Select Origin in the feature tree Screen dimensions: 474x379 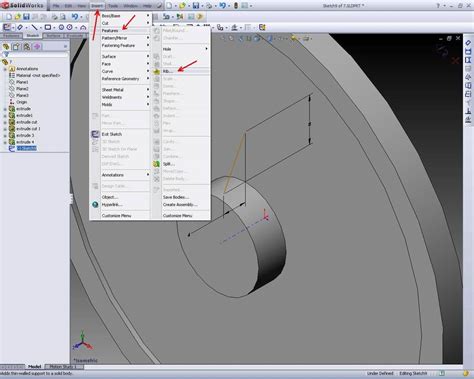pos(22,102)
